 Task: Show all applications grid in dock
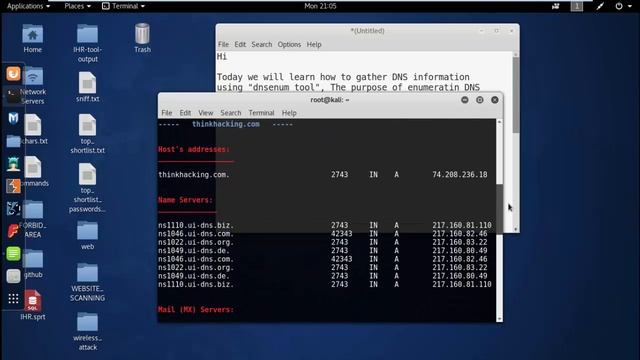coord(13,299)
